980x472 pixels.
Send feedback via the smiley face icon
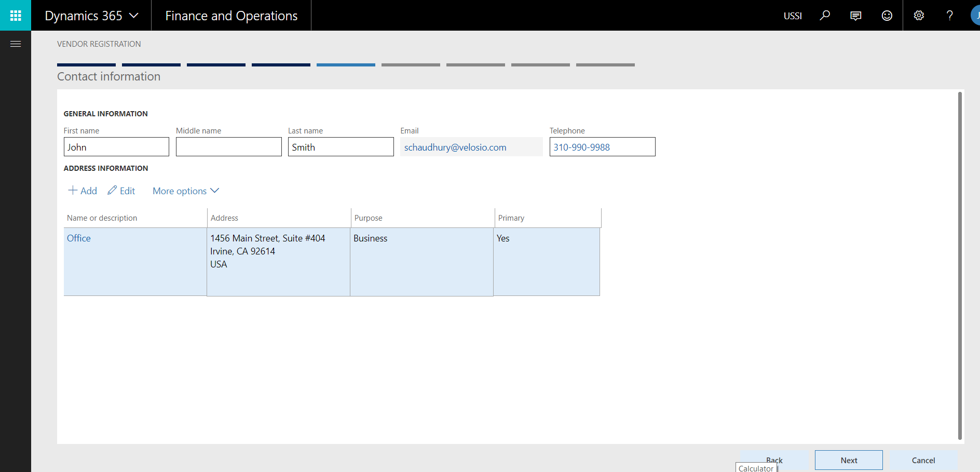coord(887,15)
